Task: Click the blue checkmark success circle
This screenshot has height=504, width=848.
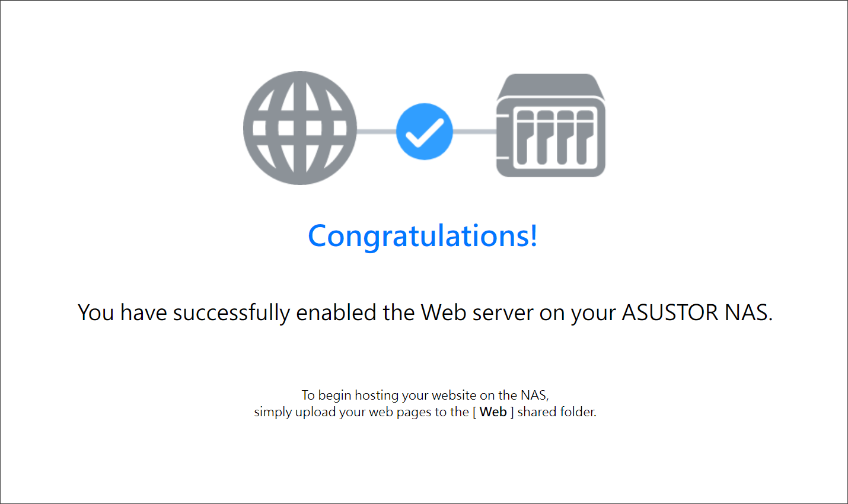Action: [x=425, y=131]
